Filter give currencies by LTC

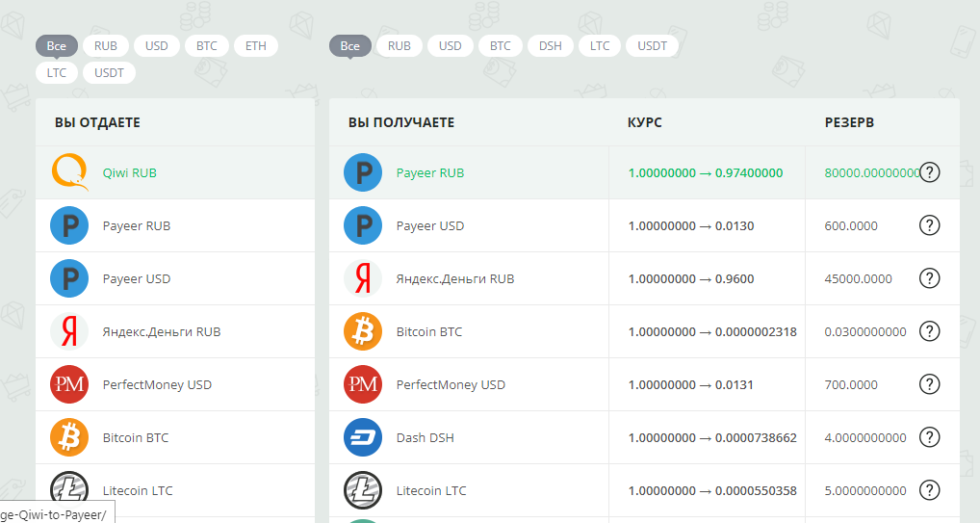coord(56,72)
